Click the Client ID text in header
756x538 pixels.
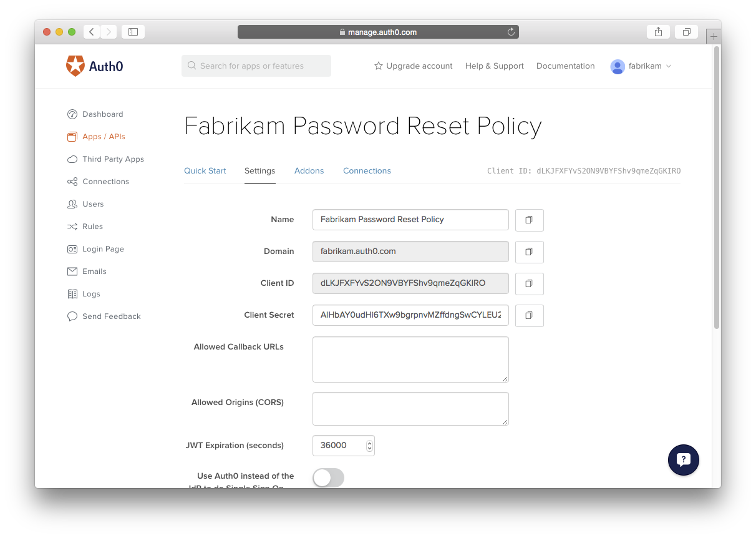584,171
